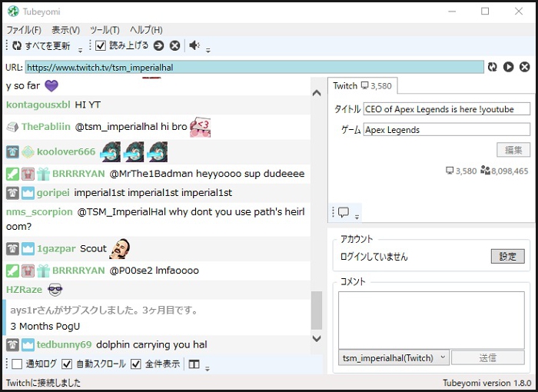The height and width of the screenshot is (392, 538).
Task: Expand the read-aloud toolbar overflow arrow
Action: tap(208, 51)
